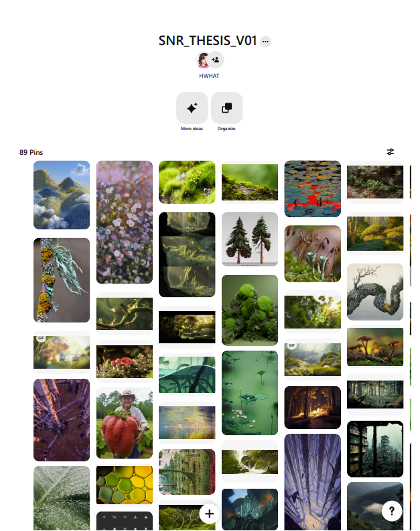The width and height of the screenshot is (420, 531).
Task: Open the lichen-covered branch pin
Action: tap(62, 280)
